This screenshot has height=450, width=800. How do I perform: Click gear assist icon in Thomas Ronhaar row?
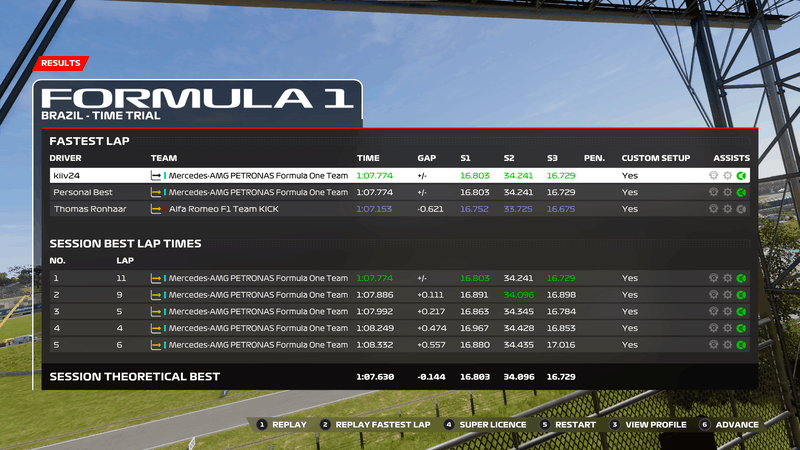tap(728, 209)
